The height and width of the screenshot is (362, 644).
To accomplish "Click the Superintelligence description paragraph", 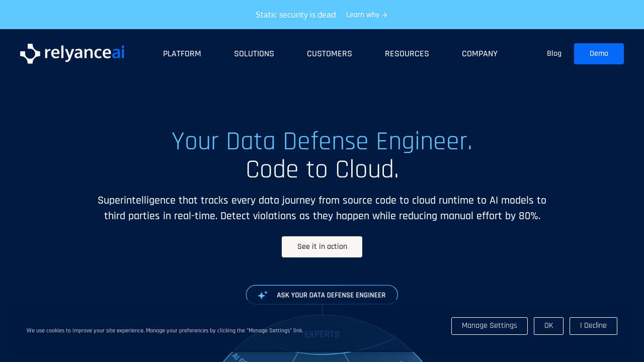I will click(322, 208).
